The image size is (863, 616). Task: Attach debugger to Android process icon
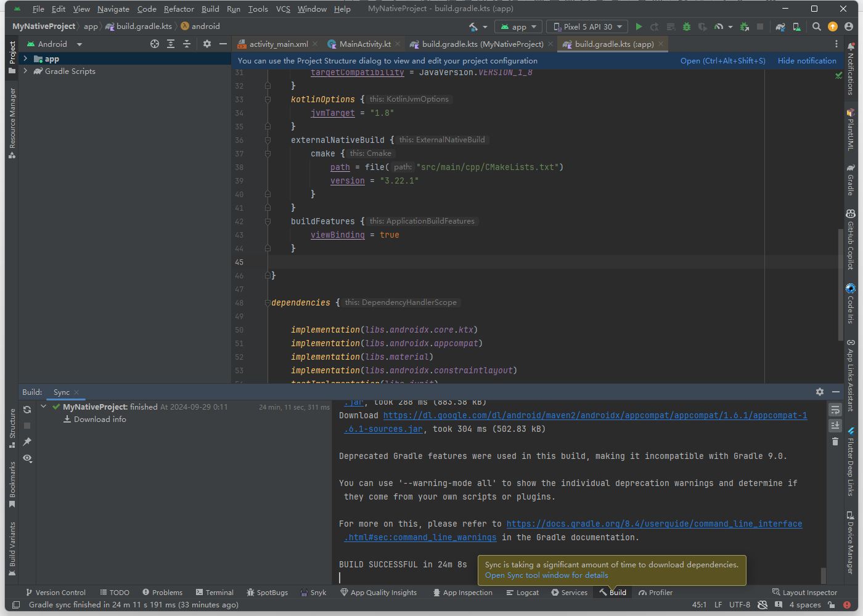coord(745,26)
